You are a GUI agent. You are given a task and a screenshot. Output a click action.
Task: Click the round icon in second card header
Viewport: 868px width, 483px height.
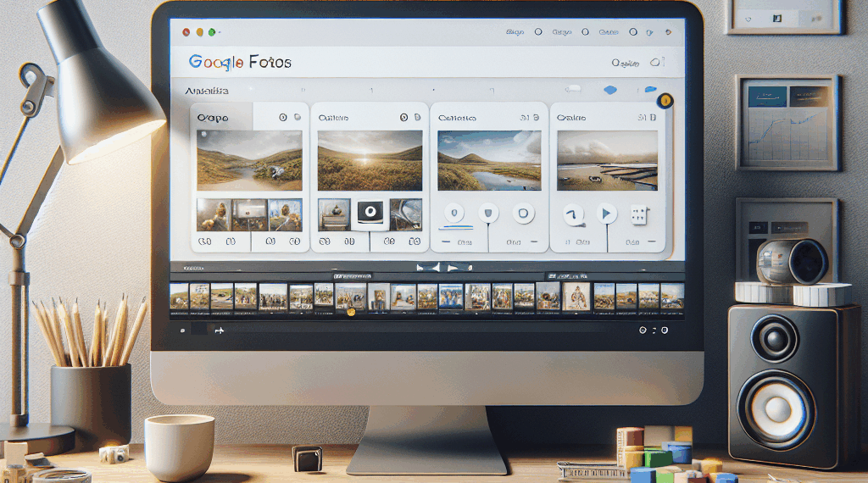(x=403, y=117)
